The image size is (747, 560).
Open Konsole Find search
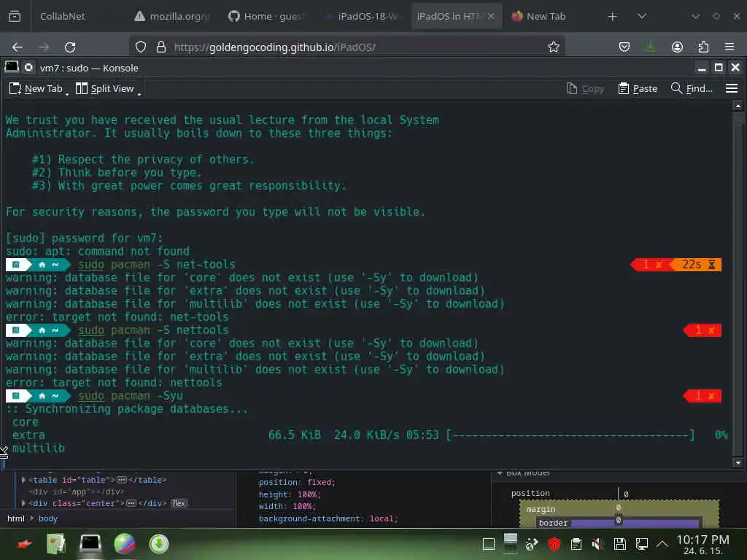[692, 88]
